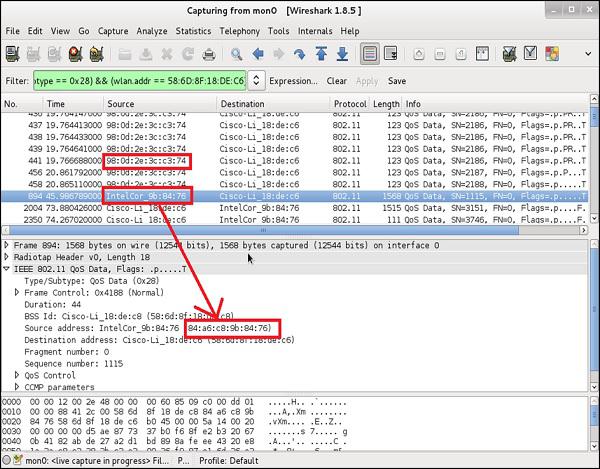Toggle auto scroll during live capture
The height and width of the screenshot is (469, 600).
tap(391, 54)
